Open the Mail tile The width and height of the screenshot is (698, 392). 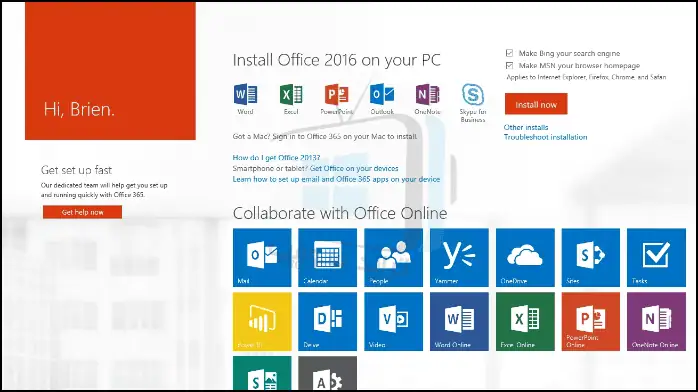coord(262,258)
